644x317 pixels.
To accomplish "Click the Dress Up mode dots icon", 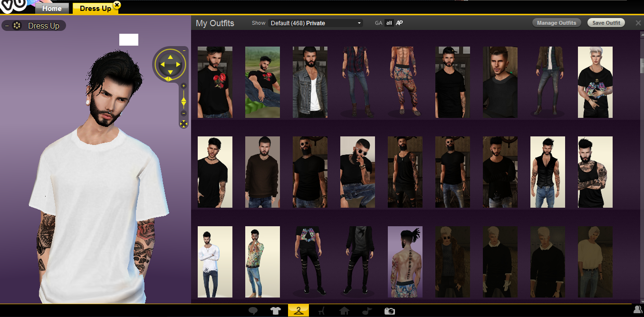I will click(17, 26).
